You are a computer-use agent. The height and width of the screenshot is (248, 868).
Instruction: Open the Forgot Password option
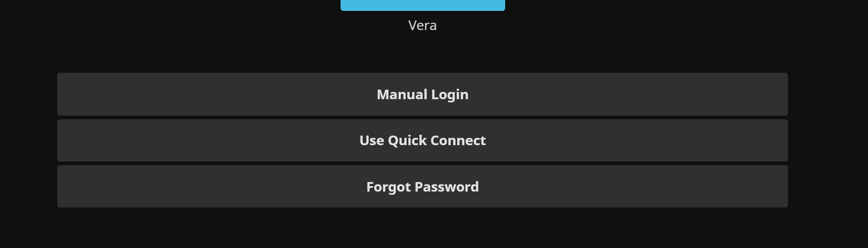(x=422, y=187)
